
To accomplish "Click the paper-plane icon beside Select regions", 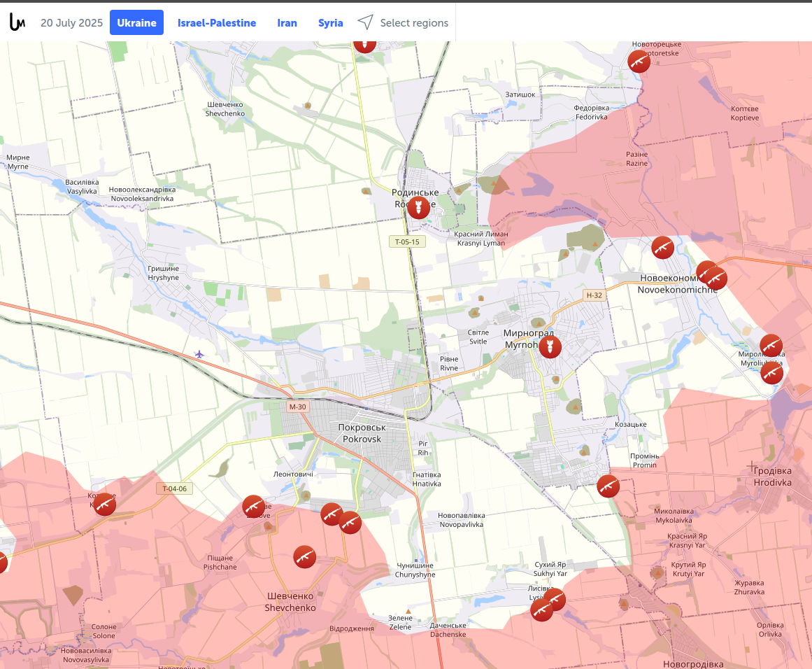I will tap(365, 22).
